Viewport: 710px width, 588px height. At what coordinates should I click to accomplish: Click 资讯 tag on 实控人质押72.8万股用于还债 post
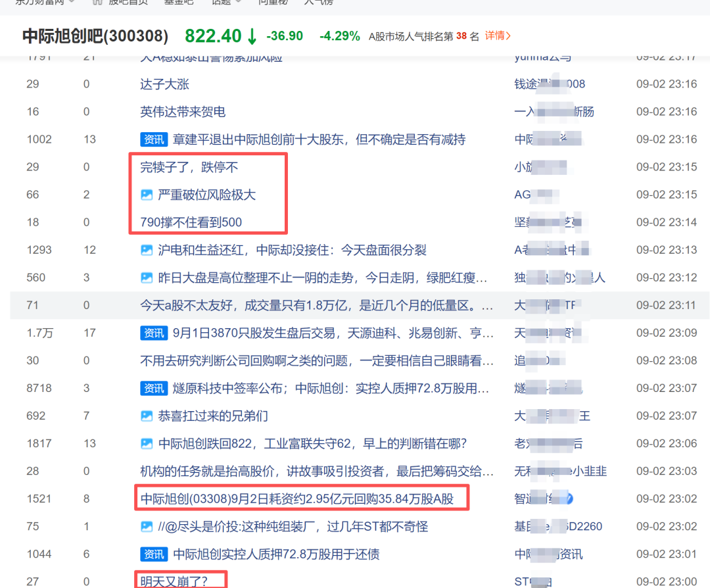pyautogui.click(x=154, y=554)
